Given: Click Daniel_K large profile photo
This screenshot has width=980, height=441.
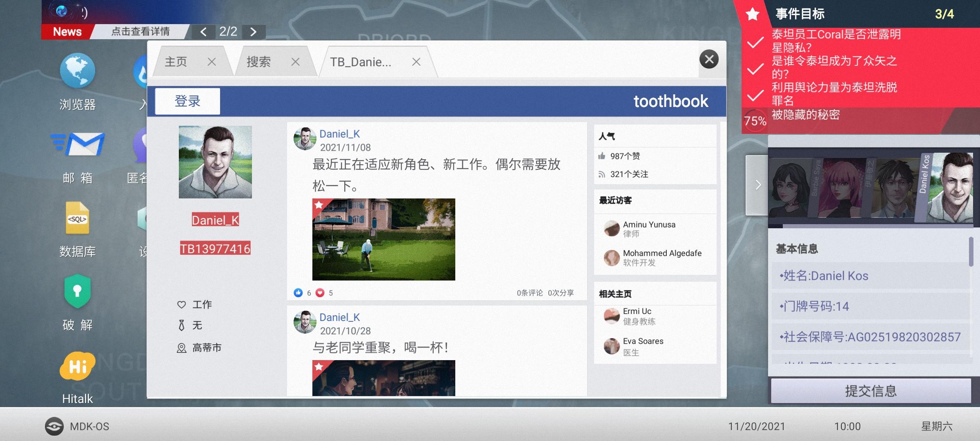Looking at the screenshot, I should (215, 162).
